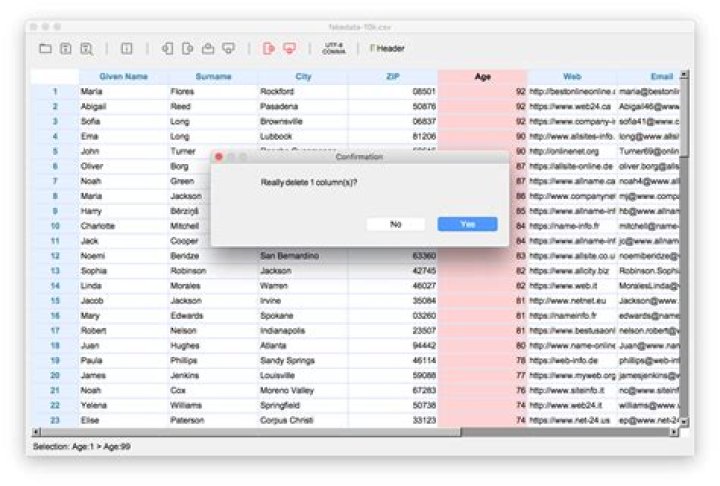Click the ZIP cell '94442'

pos(393,345)
